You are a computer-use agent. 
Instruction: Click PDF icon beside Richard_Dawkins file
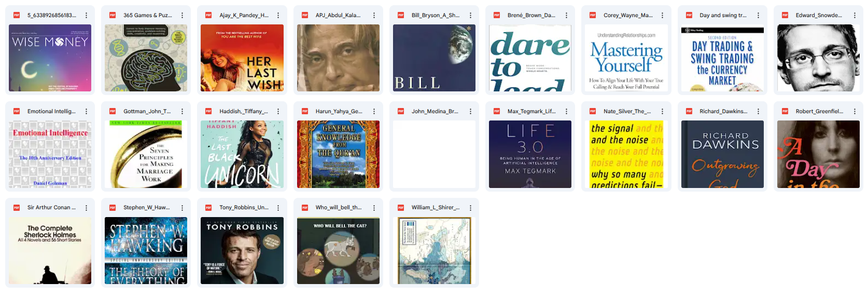(689, 112)
